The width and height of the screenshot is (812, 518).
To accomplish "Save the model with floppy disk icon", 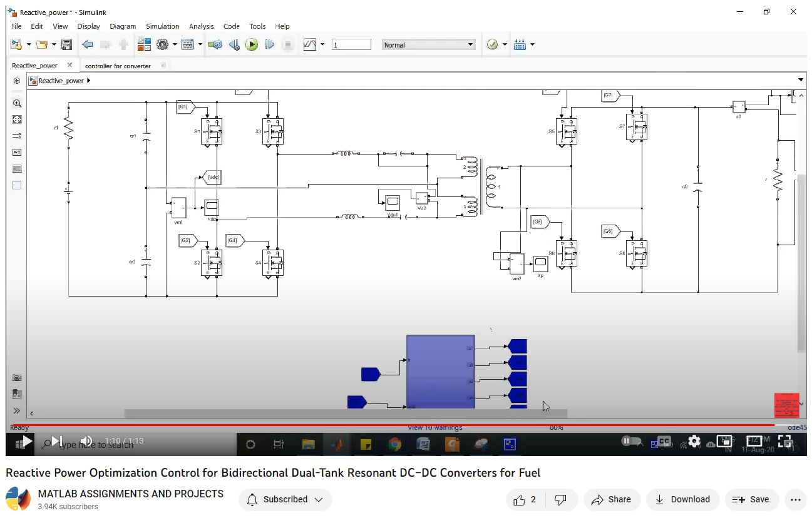I will [x=66, y=44].
